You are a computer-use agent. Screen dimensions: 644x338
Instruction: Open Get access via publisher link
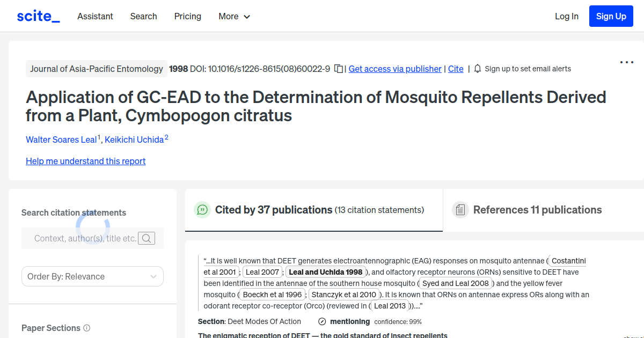pyautogui.click(x=395, y=69)
